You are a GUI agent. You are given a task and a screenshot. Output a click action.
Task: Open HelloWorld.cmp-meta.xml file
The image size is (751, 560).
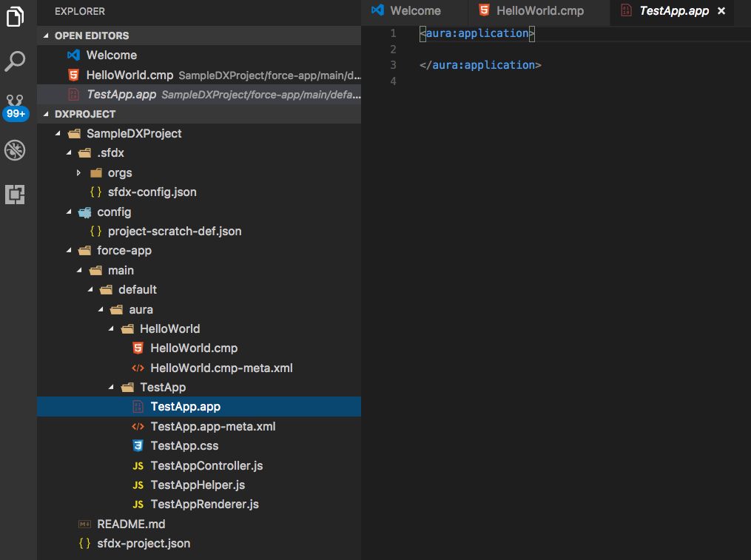coord(199,368)
